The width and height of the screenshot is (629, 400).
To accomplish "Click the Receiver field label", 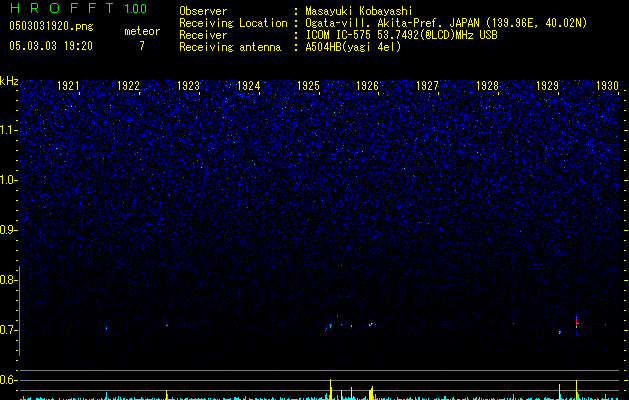I will click(x=203, y=35).
